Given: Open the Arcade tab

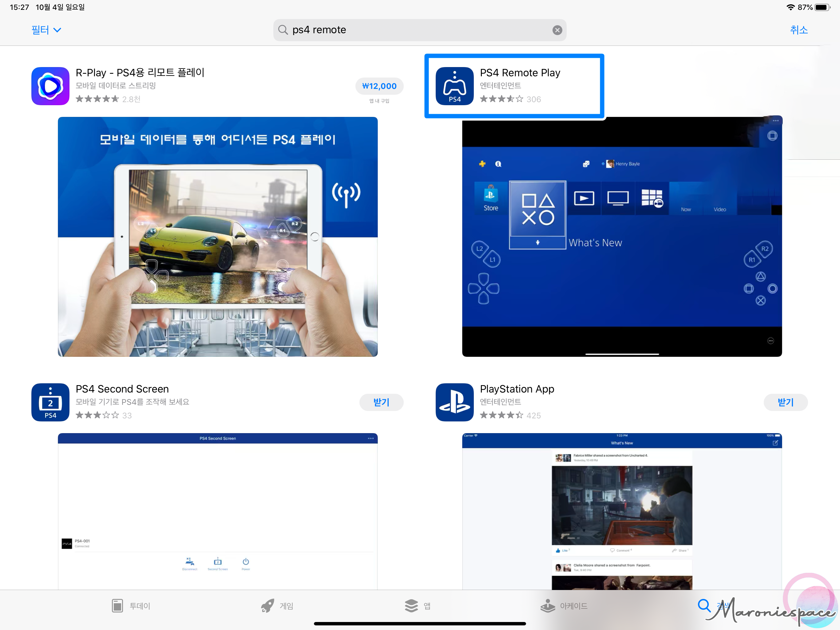Looking at the screenshot, I should click(564, 605).
